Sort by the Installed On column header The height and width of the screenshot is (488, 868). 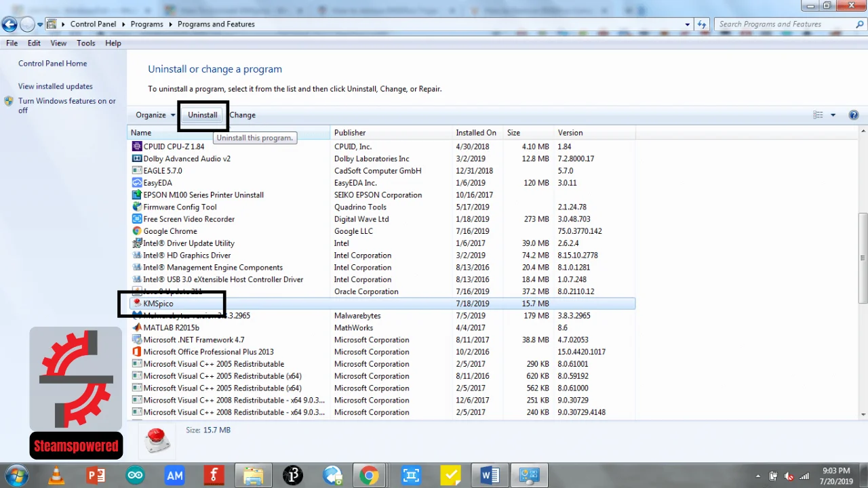pos(478,133)
